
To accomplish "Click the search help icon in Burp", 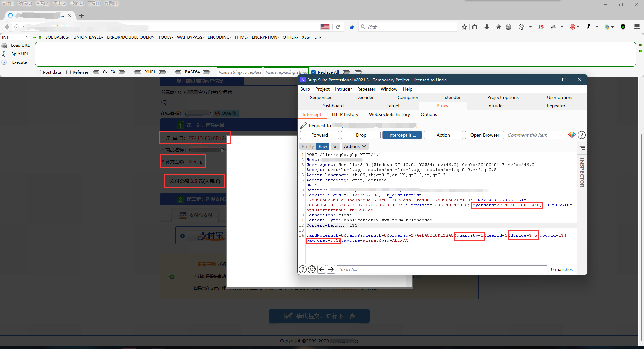I will click(302, 269).
